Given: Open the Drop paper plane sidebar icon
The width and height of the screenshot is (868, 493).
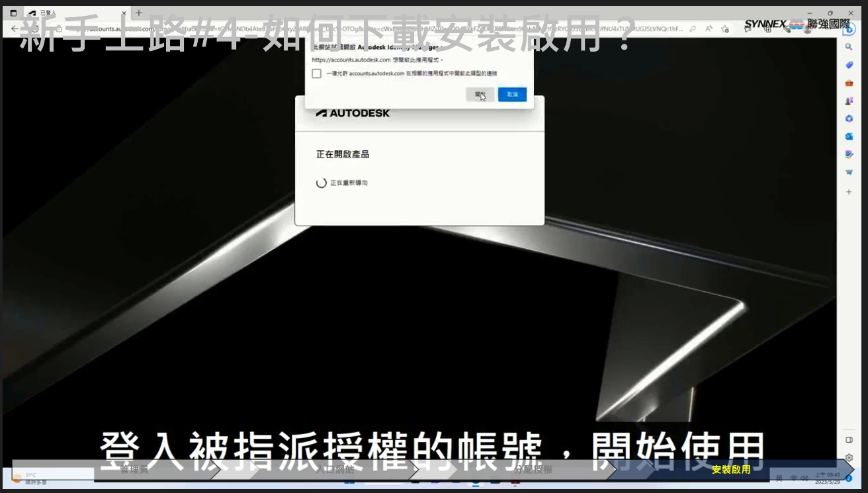Looking at the screenshot, I should tap(849, 172).
